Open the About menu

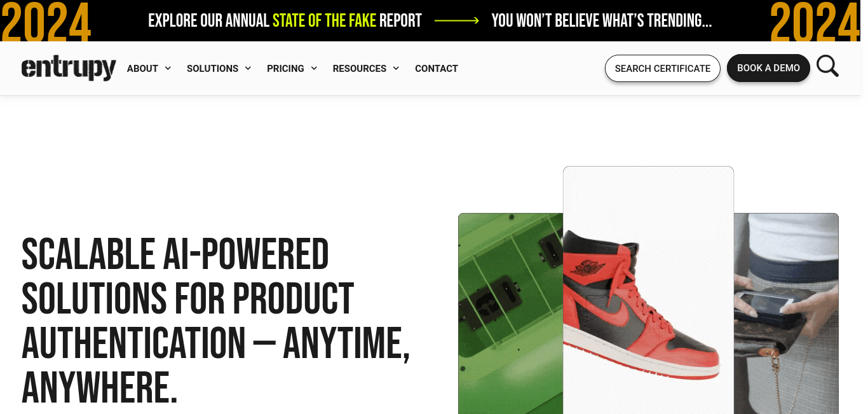coord(142,69)
